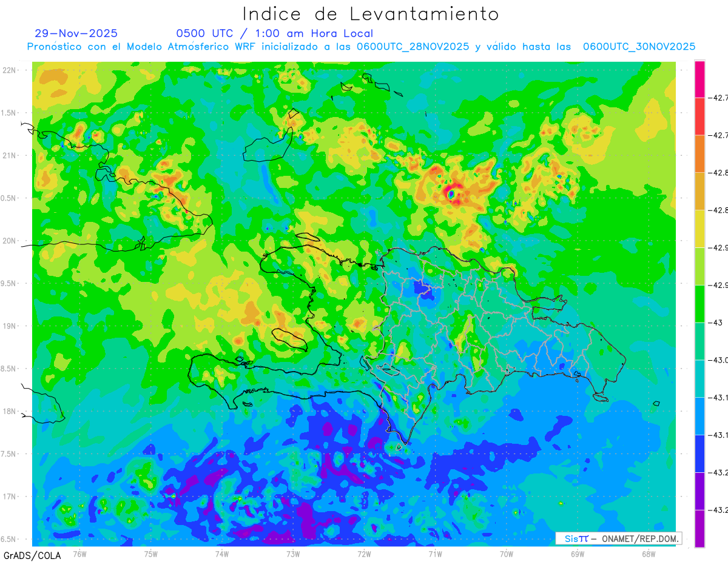
Task: Click the '17N' latitude label
Action: pos(10,497)
